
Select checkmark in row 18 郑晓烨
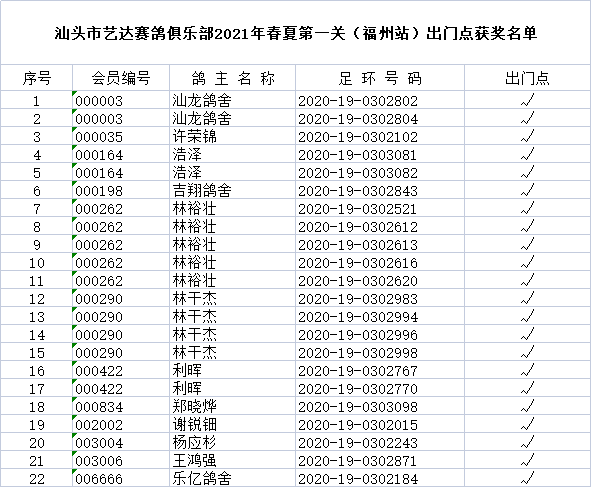527,406
